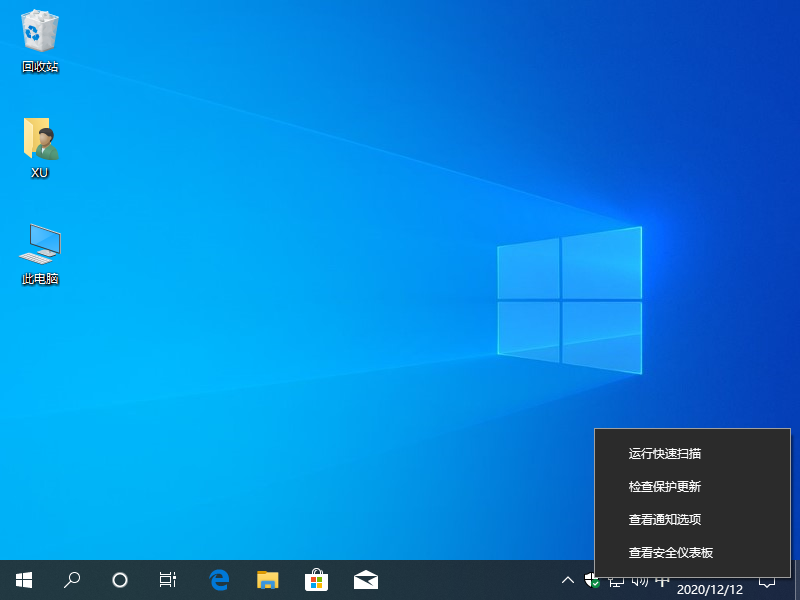Open Task View from the taskbar
Image resolution: width=800 pixels, height=600 pixels.
[x=167, y=580]
